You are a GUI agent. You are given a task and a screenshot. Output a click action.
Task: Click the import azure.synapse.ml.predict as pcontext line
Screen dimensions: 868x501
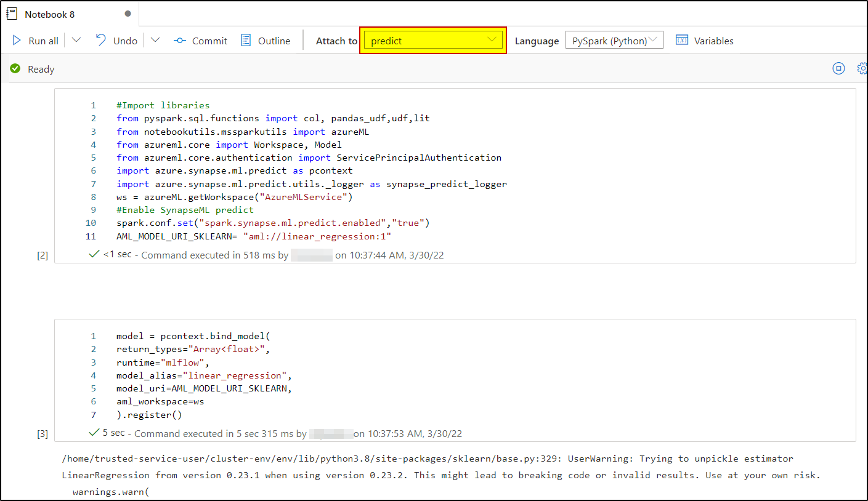point(233,170)
